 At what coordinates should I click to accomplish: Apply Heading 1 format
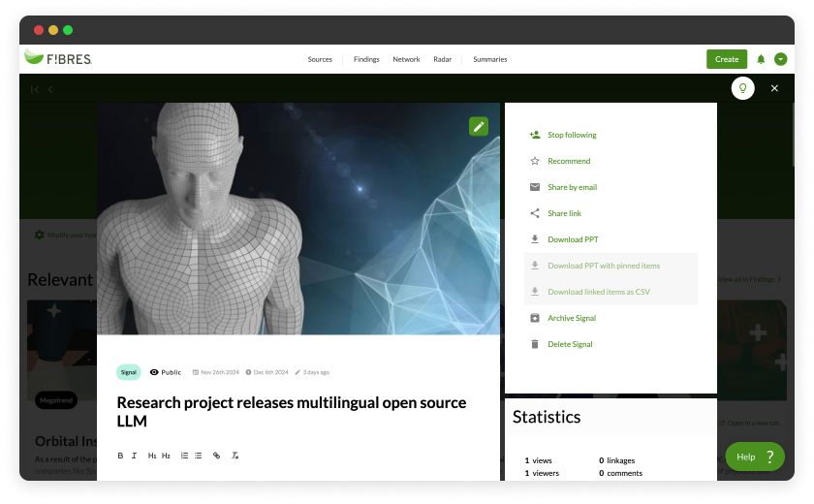coord(152,456)
